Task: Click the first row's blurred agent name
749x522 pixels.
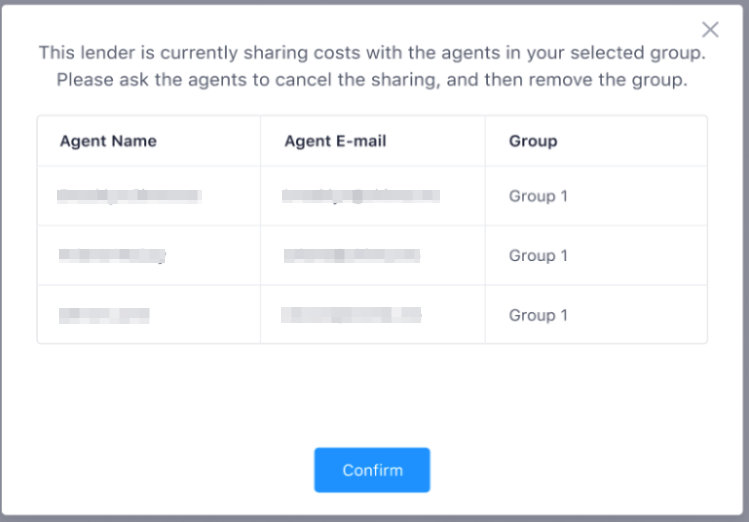Action: [129, 196]
